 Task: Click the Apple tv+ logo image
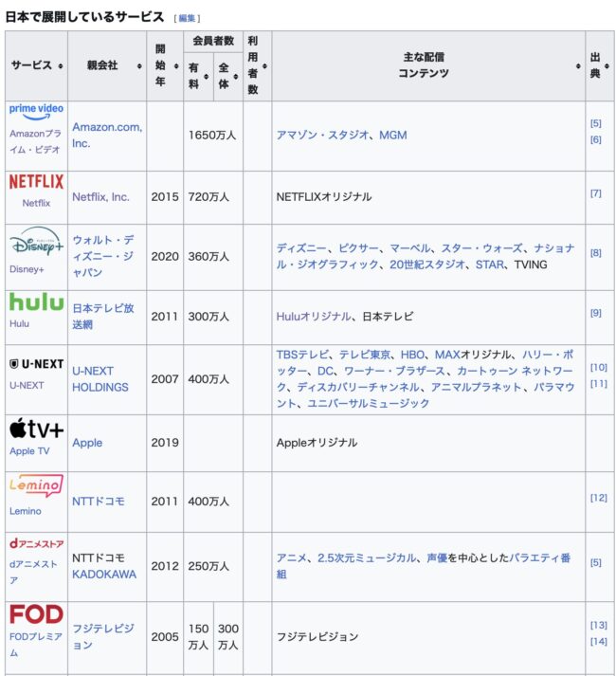click(36, 429)
